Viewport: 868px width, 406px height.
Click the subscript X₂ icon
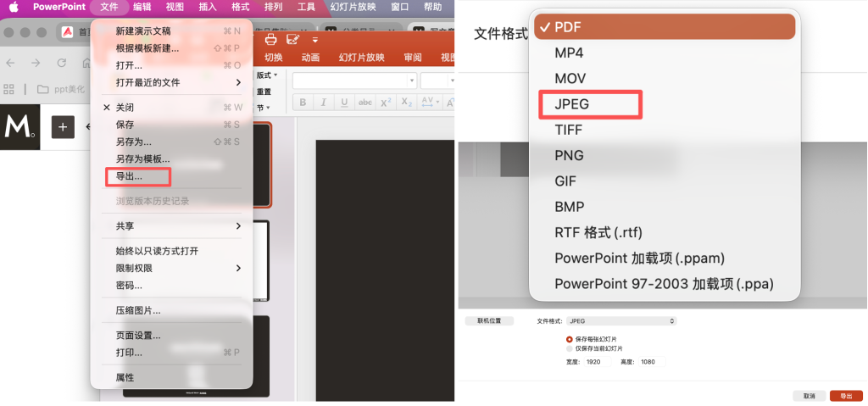(x=407, y=103)
